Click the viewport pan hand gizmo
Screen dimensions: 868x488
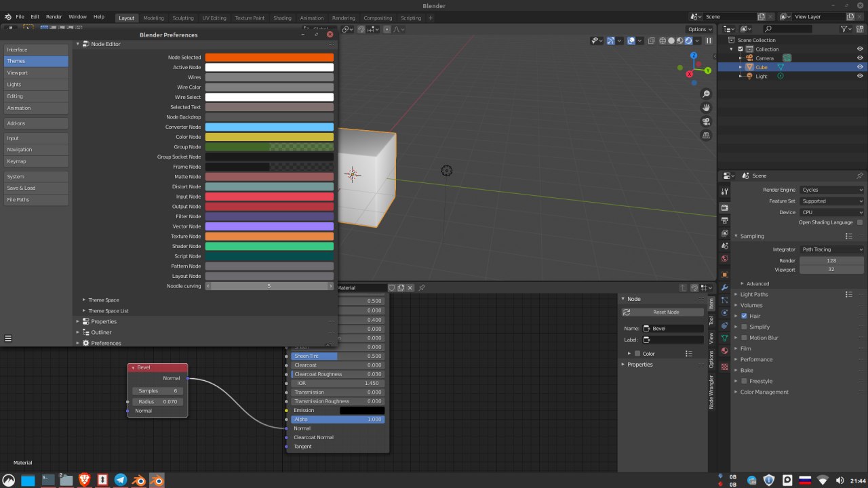[706, 108]
